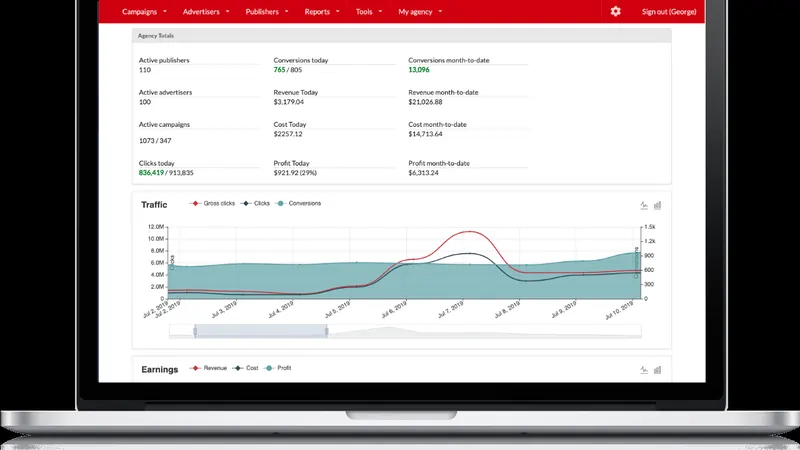The width and height of the screenshot is (800, 450).
Task: Toggle Gross clicks series in Traffic legend
Action: (x=212, y=203)
